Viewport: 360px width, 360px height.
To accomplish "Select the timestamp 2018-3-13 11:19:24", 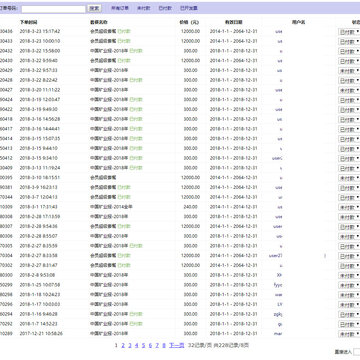I will pos(40,168).
